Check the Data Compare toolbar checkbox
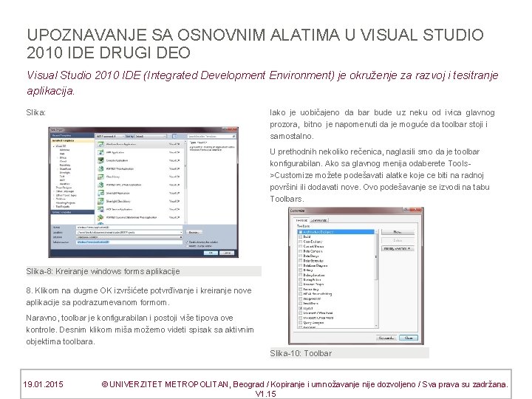 click(300, 251)
